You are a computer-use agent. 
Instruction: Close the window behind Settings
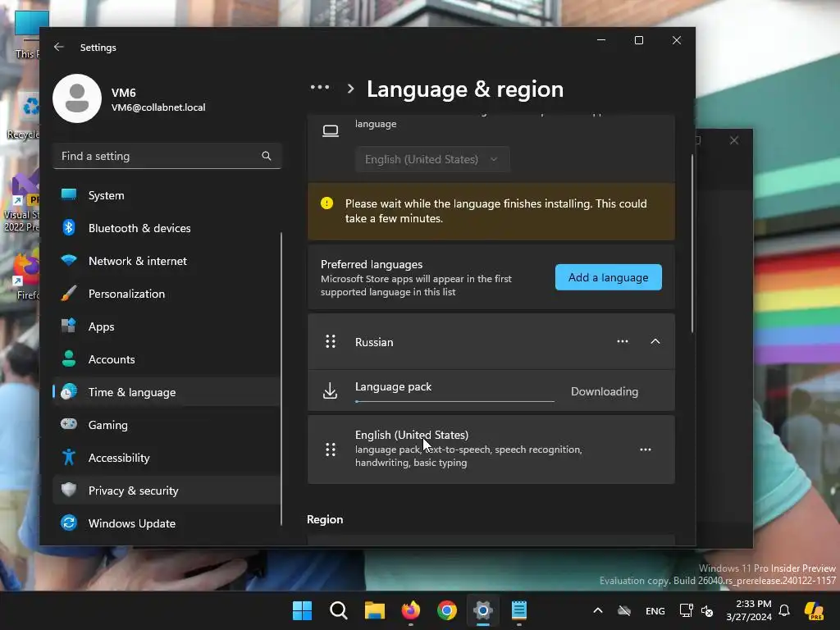734,140
